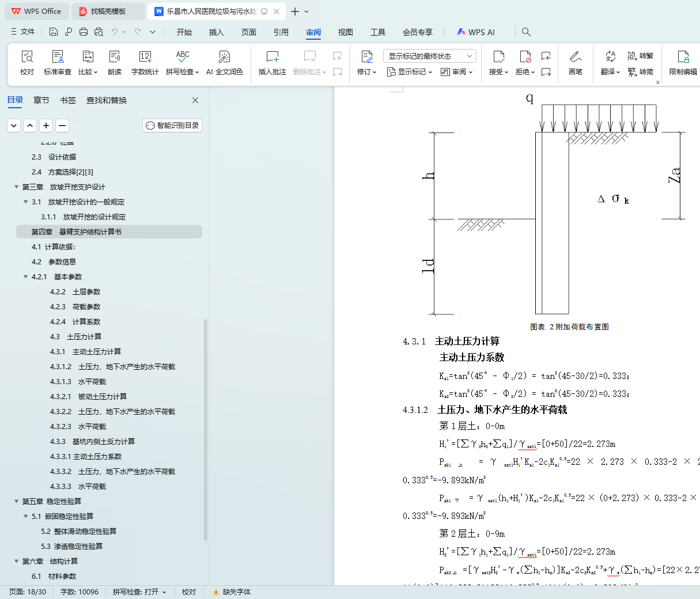Click 页面: 18/30 in the status bar
The height and width of the screenshot is (599, 700).
[x=28, y=592]
